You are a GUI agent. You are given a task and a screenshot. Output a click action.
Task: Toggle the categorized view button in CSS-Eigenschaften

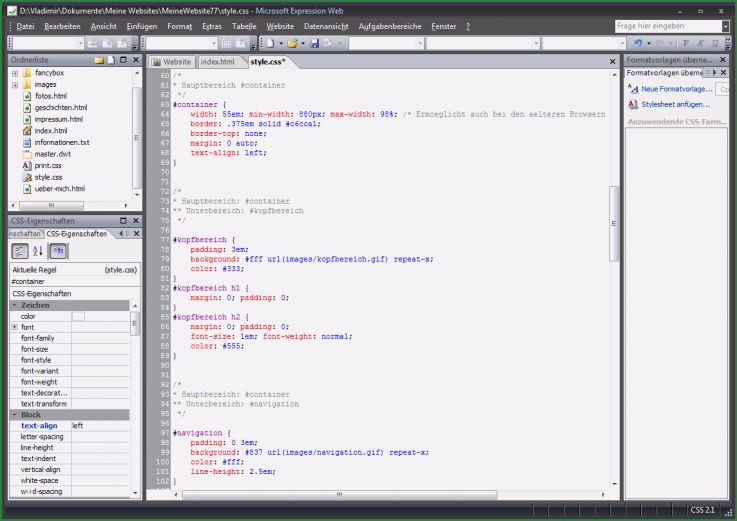pyautogui.click(x=20, y=251)
